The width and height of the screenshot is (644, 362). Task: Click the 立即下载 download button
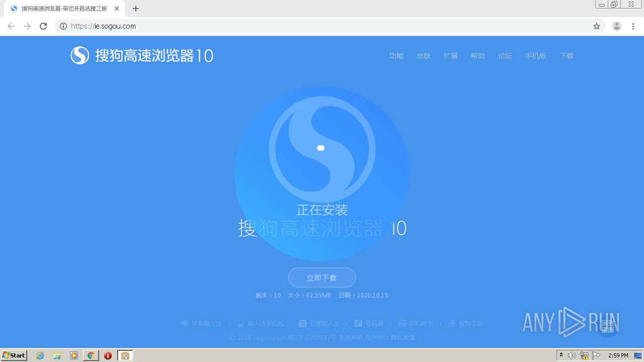click(322, 278)
